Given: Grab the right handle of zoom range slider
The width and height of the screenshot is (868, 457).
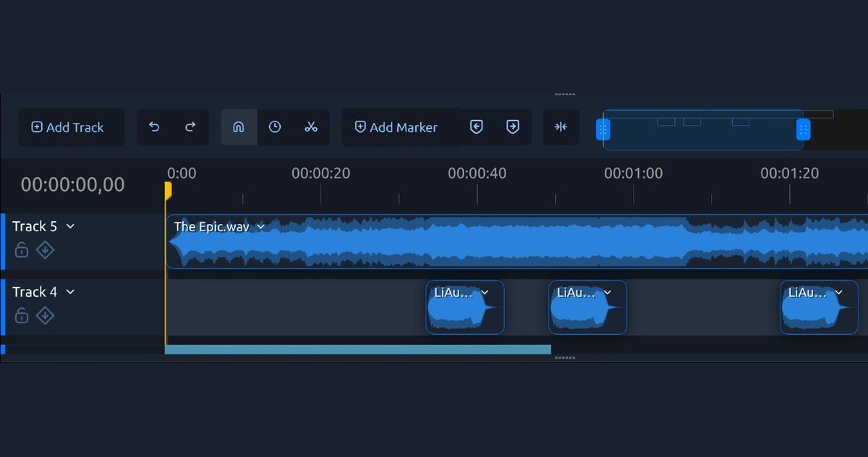Looking at the screenshot, I should tap(803, 130).
